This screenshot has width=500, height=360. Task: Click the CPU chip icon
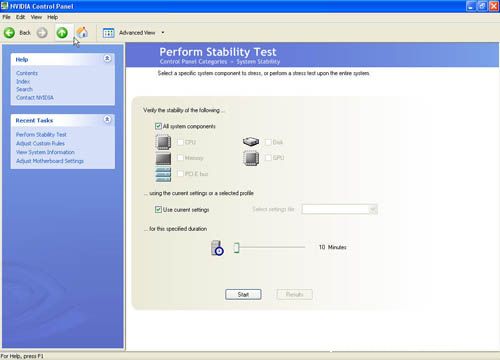pyautogui.click(x=163, y=142)
